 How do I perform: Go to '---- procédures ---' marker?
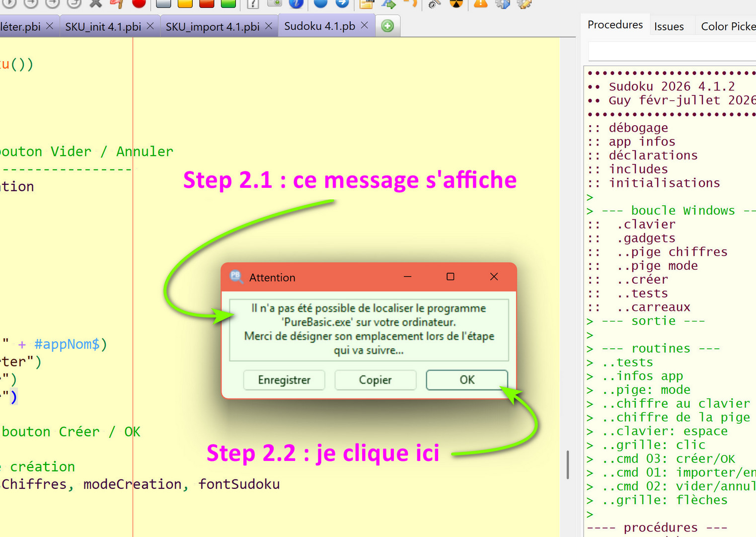click(657, 528)
